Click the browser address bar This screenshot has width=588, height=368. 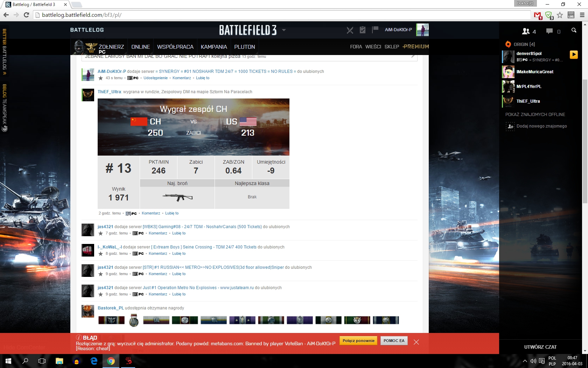pos(280,15)
